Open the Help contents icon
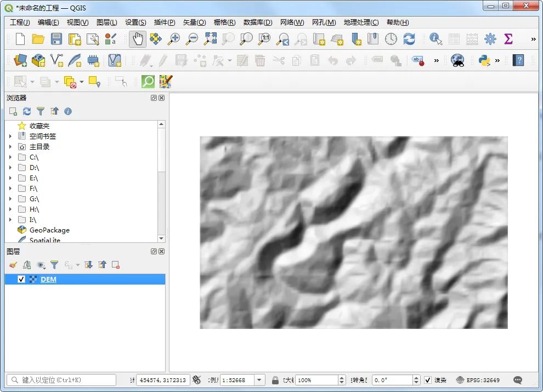 [518, 60]
